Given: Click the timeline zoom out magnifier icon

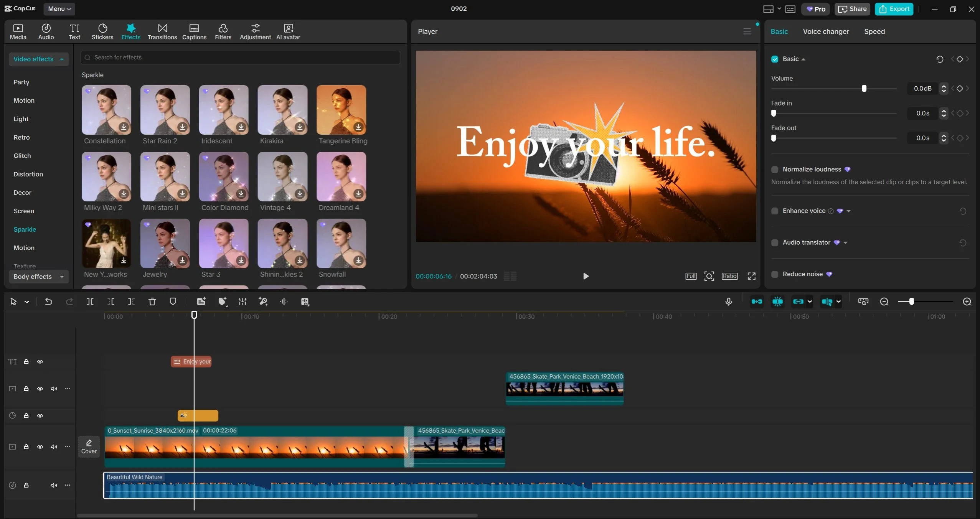Looking at the screenshot, I should [x=884, y=302].
